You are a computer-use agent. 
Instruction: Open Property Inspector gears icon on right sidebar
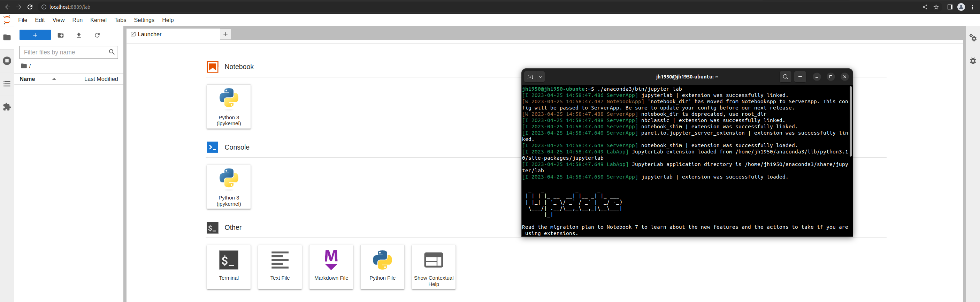coord(973,38)
